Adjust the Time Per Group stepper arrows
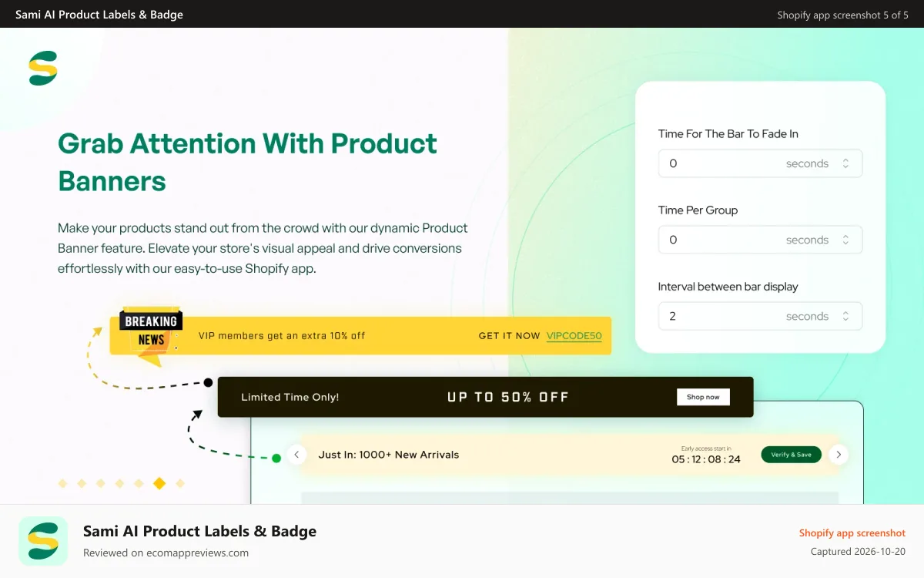 pyautogui.click(x=845, y=240)
